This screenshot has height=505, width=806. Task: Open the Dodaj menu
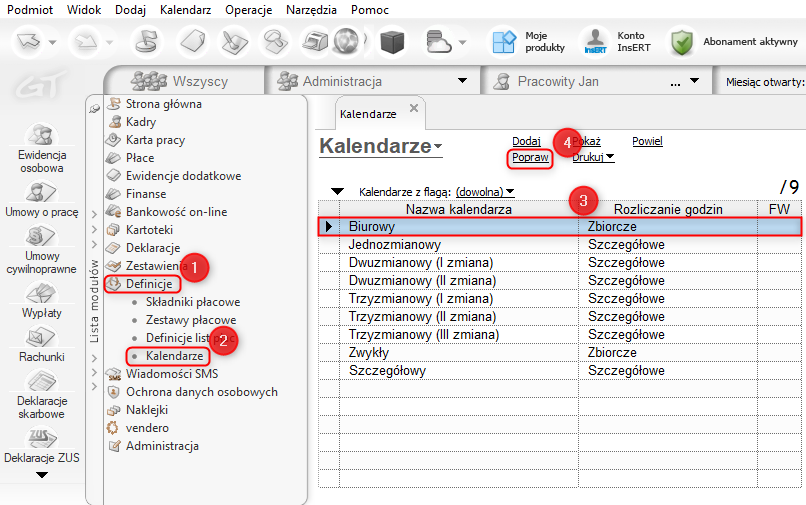(x=130, y=9)
